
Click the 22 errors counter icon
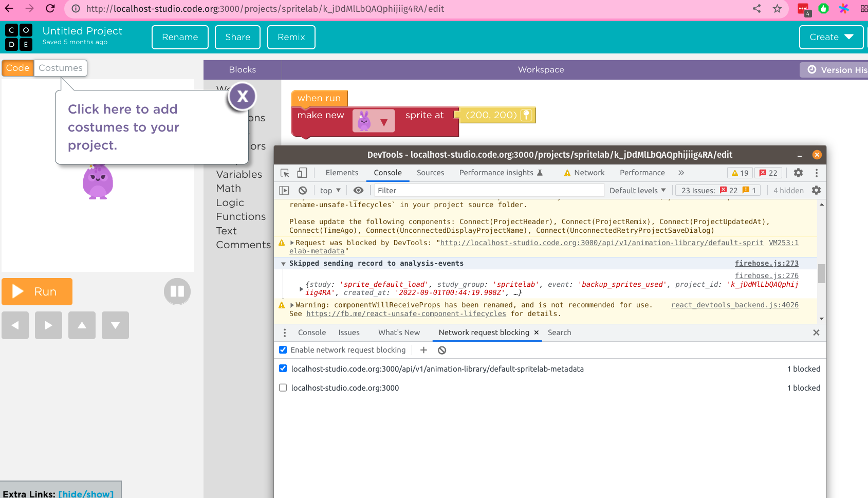pos(768,173)
